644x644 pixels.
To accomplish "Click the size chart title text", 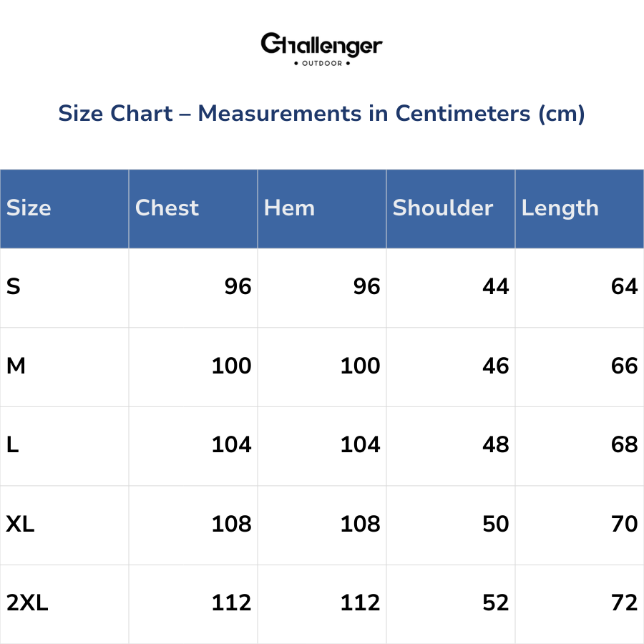I will click(x=321, y=114).
